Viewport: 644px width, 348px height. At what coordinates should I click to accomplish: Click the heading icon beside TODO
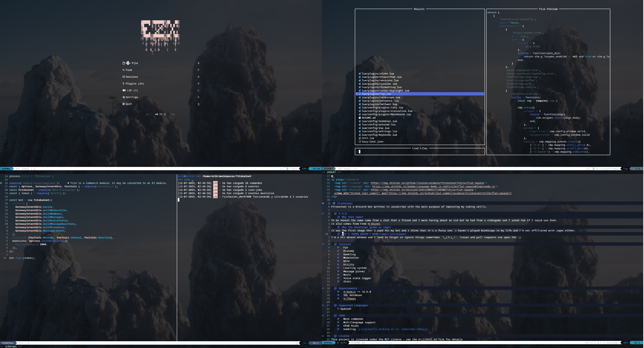coord(336,316)
